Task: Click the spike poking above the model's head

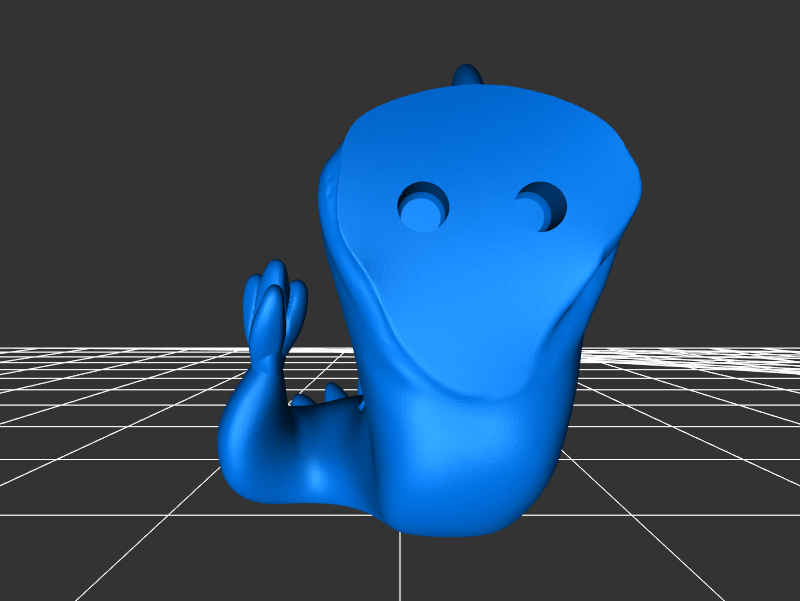Action: click(x=467, y=76)
